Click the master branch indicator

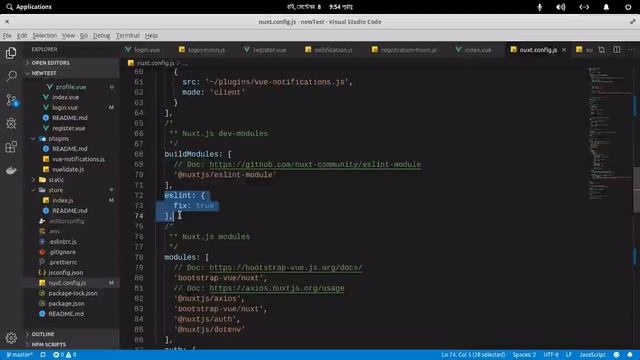(19, 355)
